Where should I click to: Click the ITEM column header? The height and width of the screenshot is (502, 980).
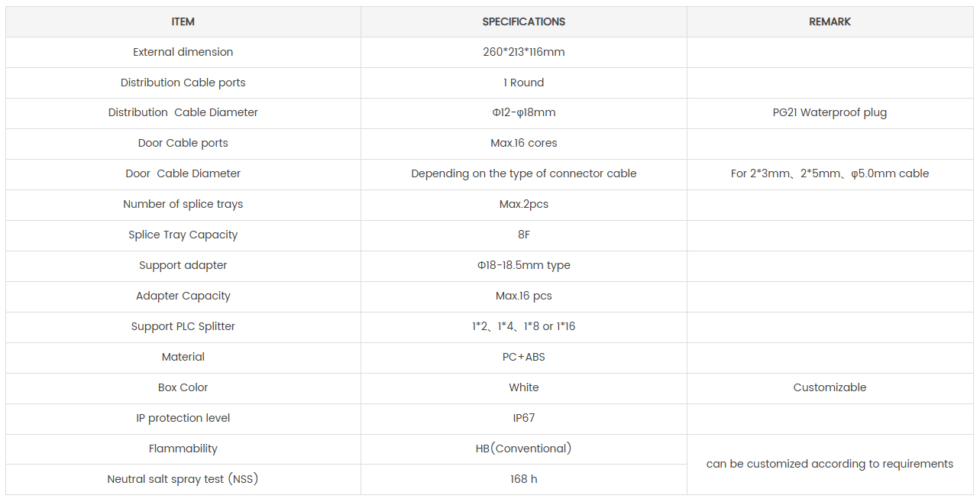[x=183, y=21]
